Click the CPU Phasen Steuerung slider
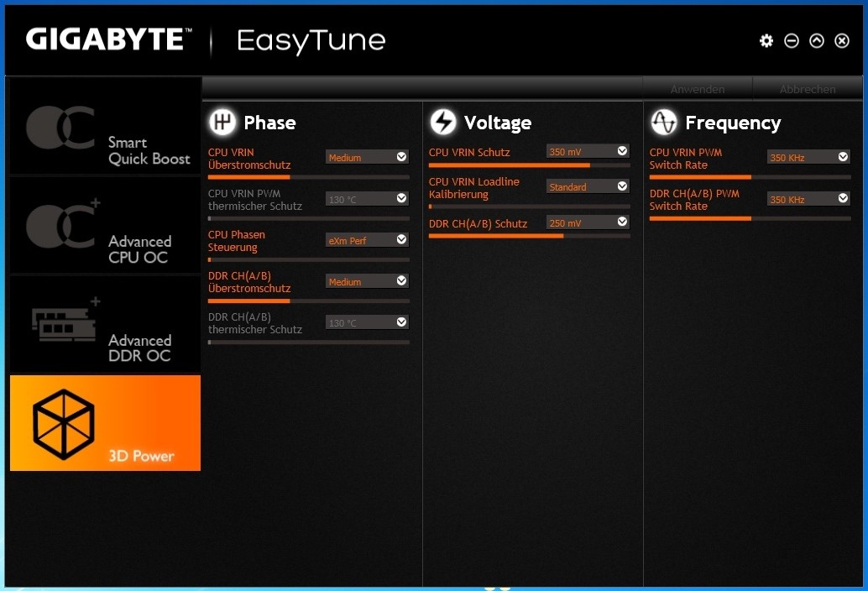Screen dimensions: 868x591 tap(309, 259)
